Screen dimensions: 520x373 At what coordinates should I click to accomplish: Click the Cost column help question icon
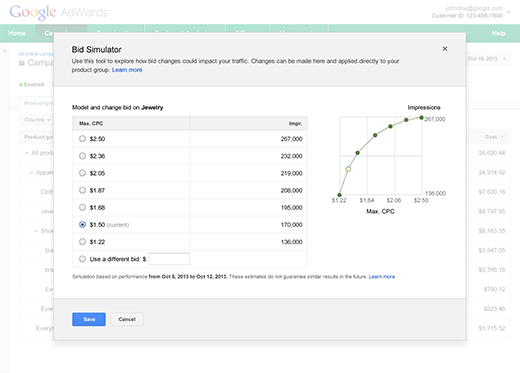pos(502,137)
